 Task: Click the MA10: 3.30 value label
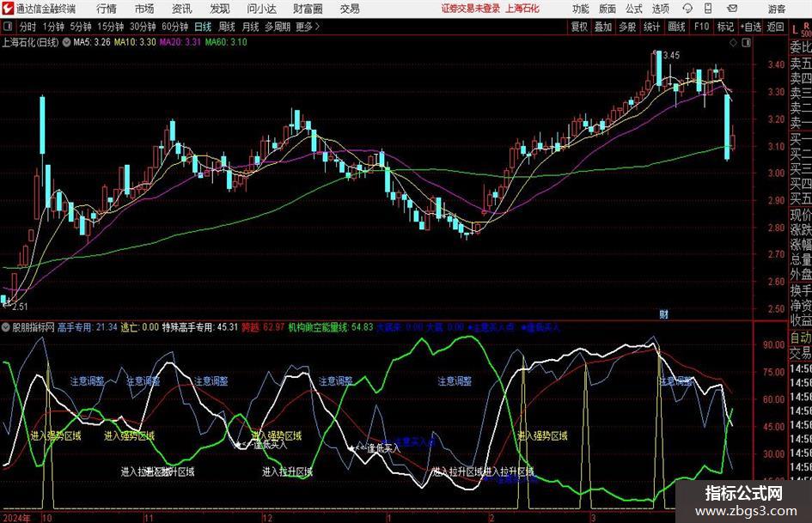pyautogui.click(x=135, y=42)
